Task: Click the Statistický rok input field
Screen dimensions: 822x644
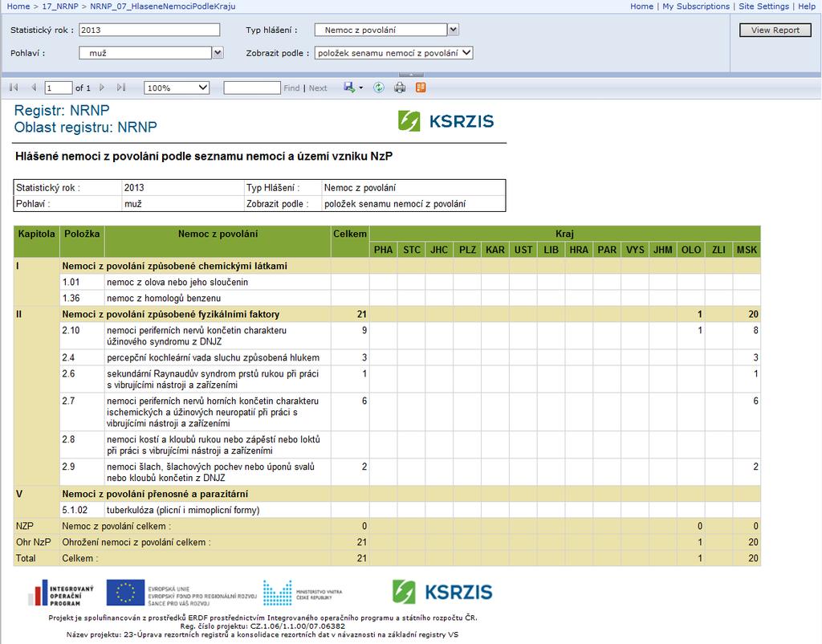Action: click(149, 30)
